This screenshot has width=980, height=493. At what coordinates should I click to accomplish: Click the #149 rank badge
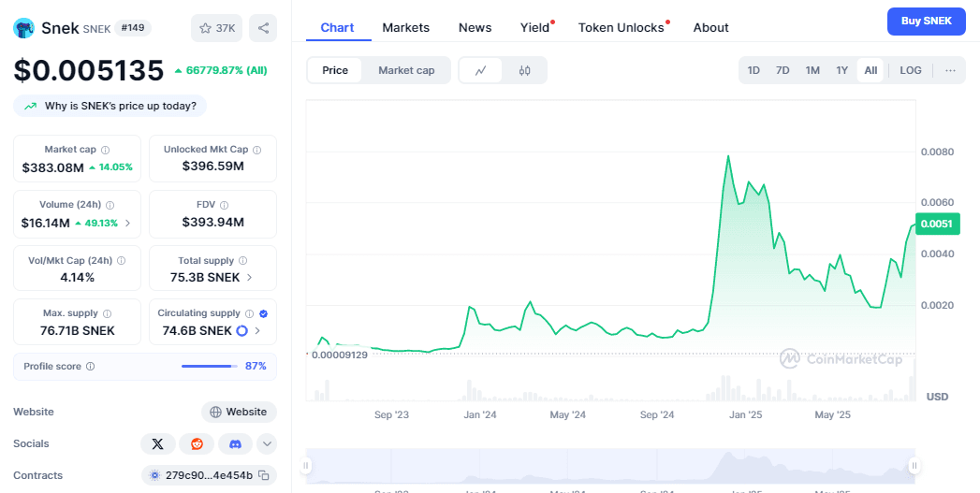[133, 28]
